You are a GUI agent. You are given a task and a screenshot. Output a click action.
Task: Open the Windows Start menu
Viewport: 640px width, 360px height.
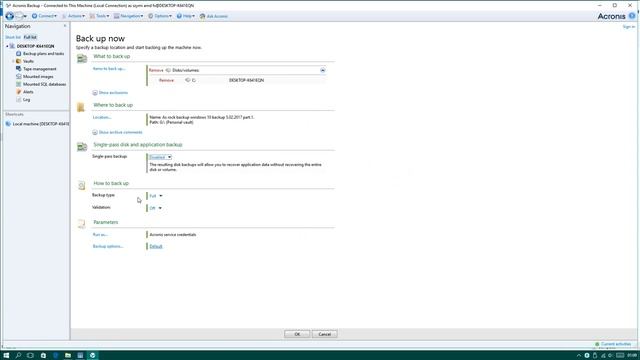pos(6,356)
